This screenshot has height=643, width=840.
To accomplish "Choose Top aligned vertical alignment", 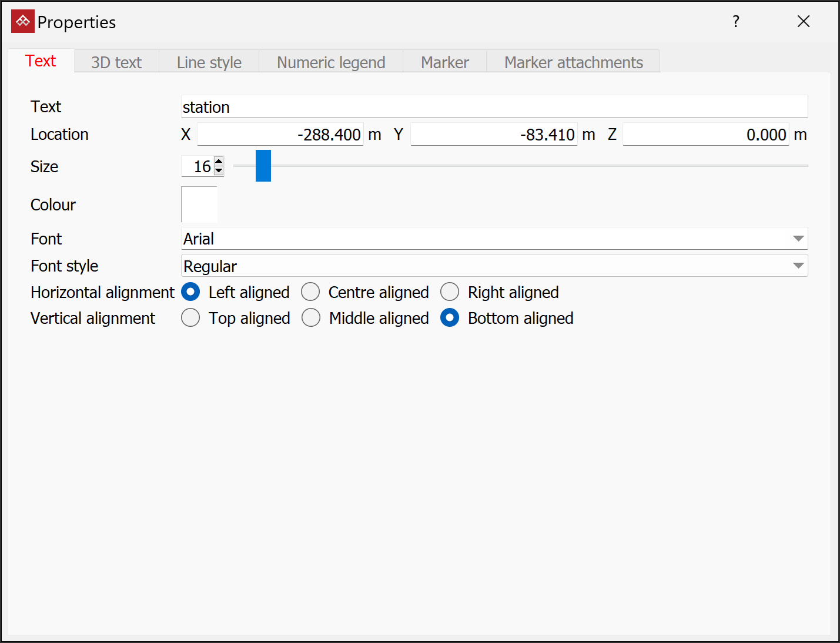I will pos(190,318).
